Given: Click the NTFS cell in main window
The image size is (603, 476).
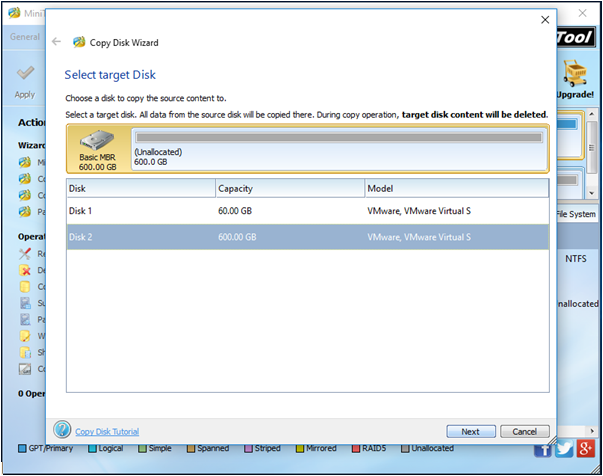Looking at the screenshot, I should [x=576, y=259].
